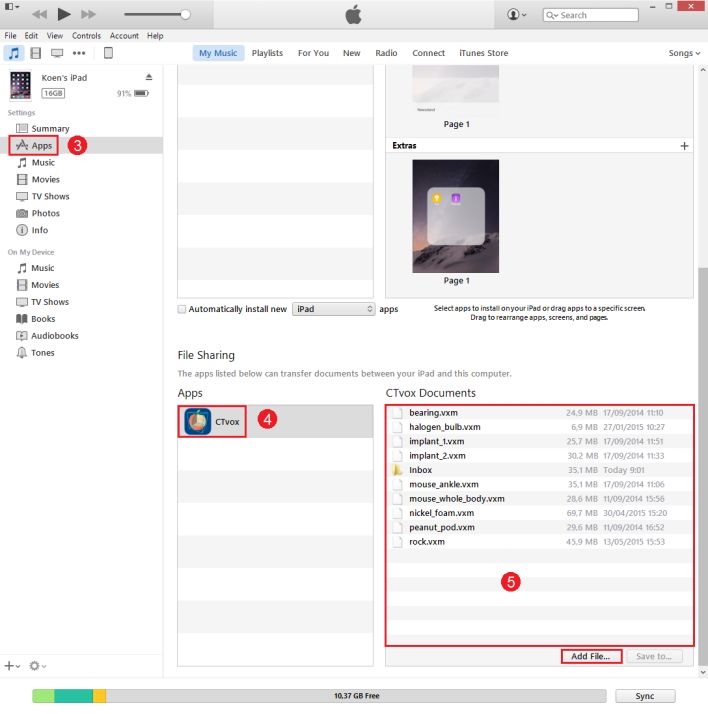Select rock.vxm document
The width and height of the screenshot is (708, 714).
(x=540, y=541)
